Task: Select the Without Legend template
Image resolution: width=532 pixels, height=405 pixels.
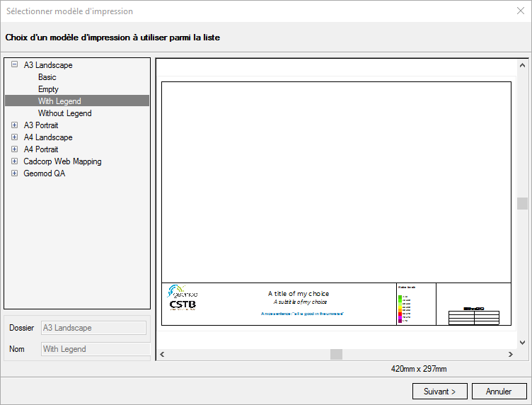Action: pos(65,113)
